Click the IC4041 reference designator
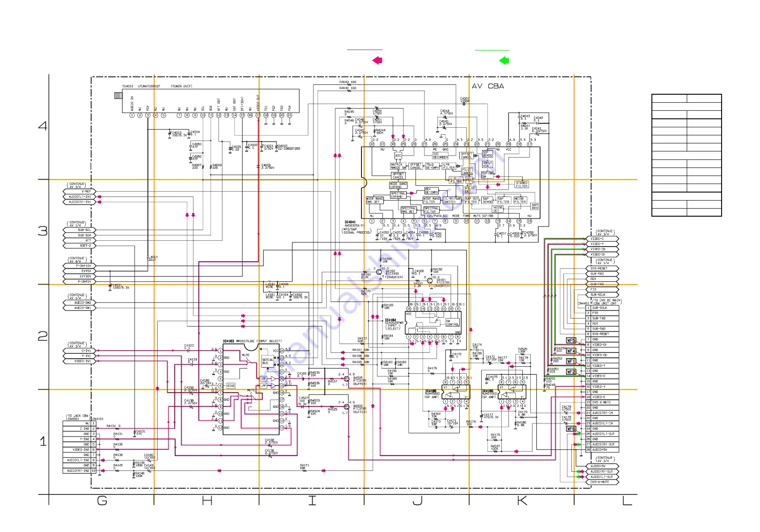The width and height of the screenshot is (760, 532). point(350,222)
